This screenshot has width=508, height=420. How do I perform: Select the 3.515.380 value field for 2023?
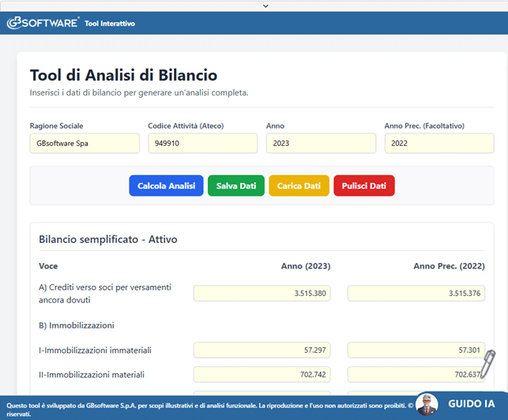(x=262, y=294)
